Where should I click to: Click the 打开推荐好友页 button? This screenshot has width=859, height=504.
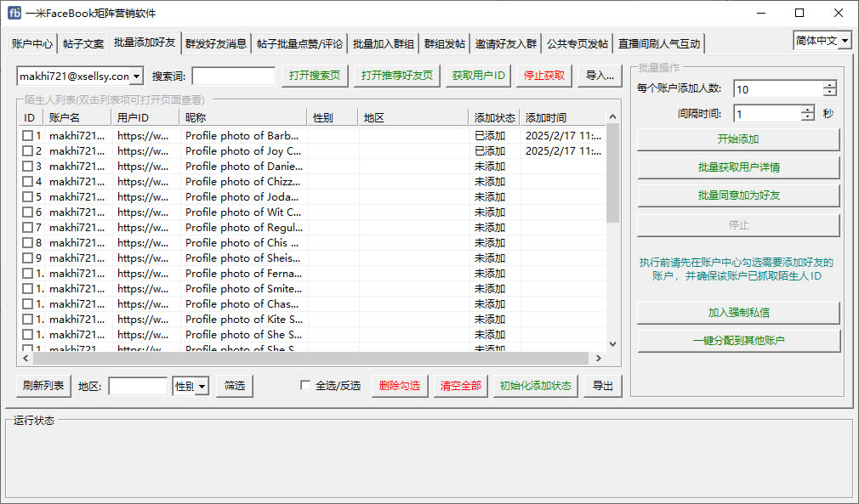pyautogui.click(x=397, y=76)
